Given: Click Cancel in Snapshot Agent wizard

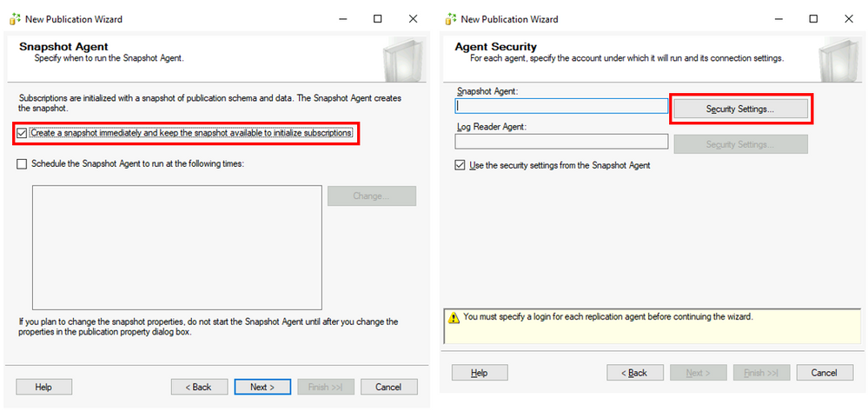Looking at the screenshot, I should tap(388, 387).
